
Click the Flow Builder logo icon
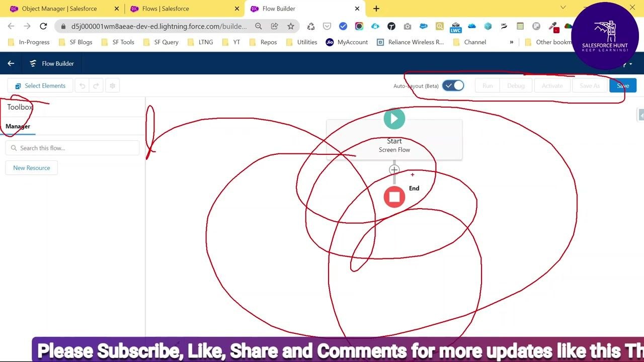pyautogui.click(x=33, y=63)
